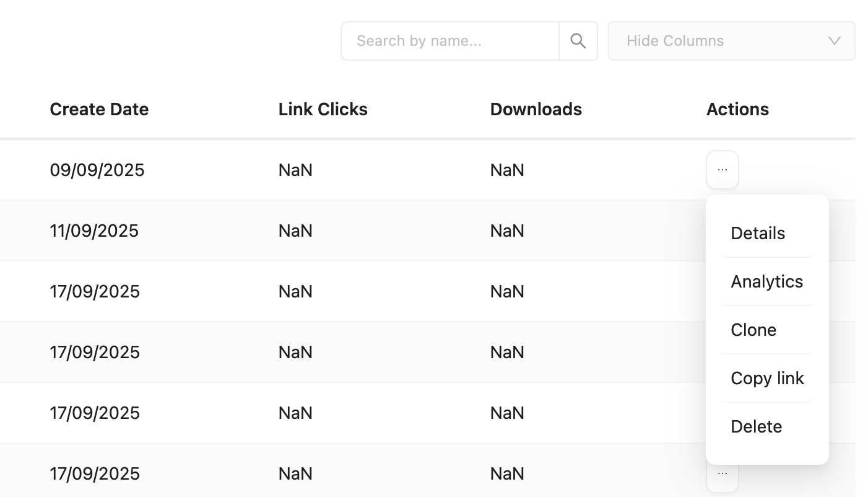
Task: Click the Downloads NaN in 09/09/2025 row
Action: pyautogui.click(x=507, y=170)
